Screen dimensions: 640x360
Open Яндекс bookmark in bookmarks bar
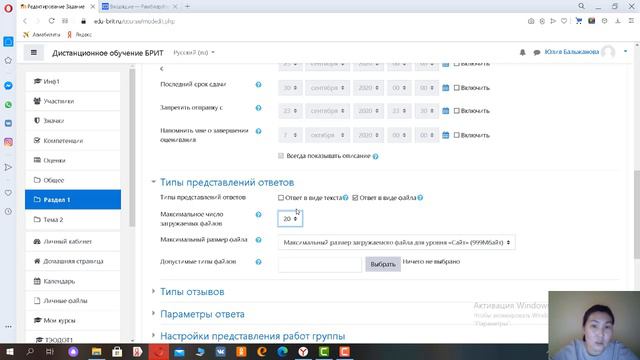pos(79,35)
